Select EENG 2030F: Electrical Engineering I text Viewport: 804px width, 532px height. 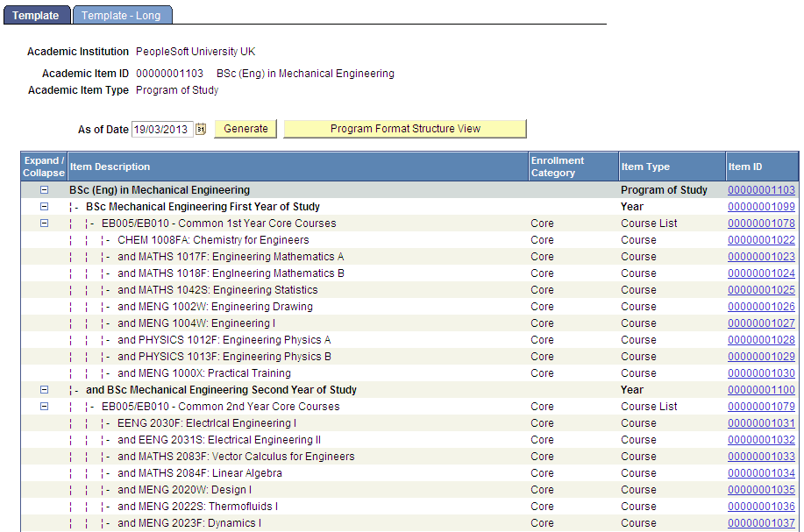coord(207,423)
